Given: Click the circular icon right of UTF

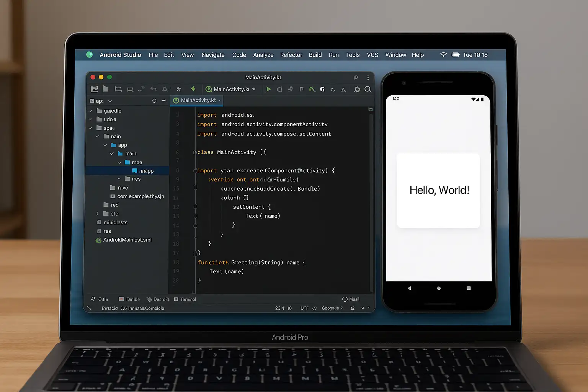Looking at the screenshot, I should 314,308.
